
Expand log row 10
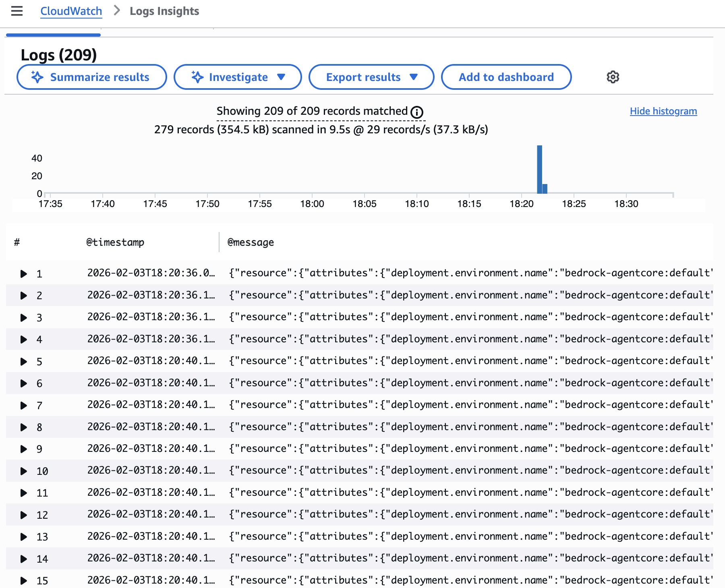pos(24,471)
